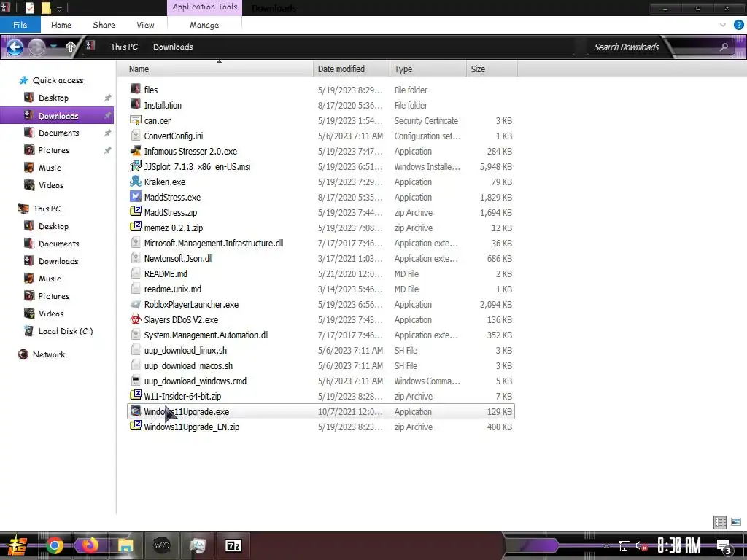Click the files folder icon
The width and height of the screenshot is (747, 560).
(x=136, y=90)
